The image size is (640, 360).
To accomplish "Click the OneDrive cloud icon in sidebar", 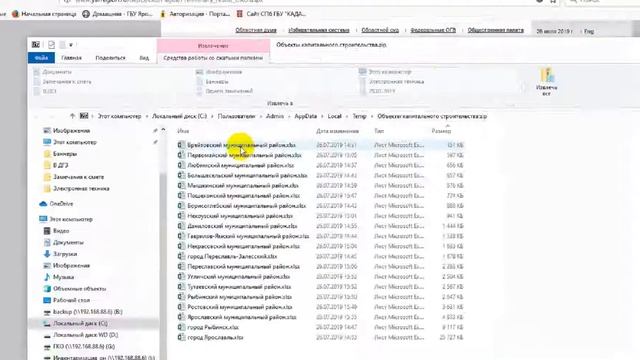I will click(43, 204).
